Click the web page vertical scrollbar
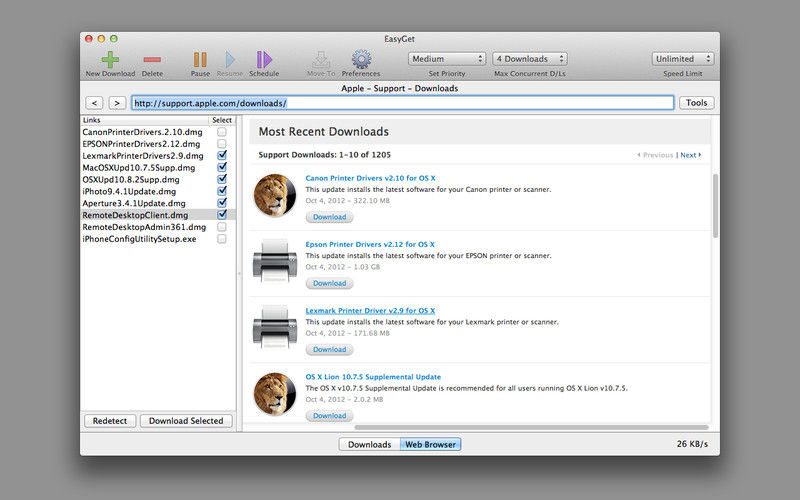Viewport: 800px width, 500px height. (x=715, y=206)
